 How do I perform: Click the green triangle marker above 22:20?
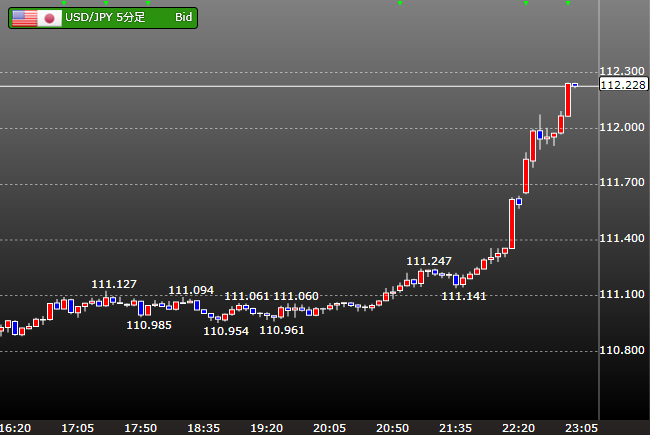point(526,3)
